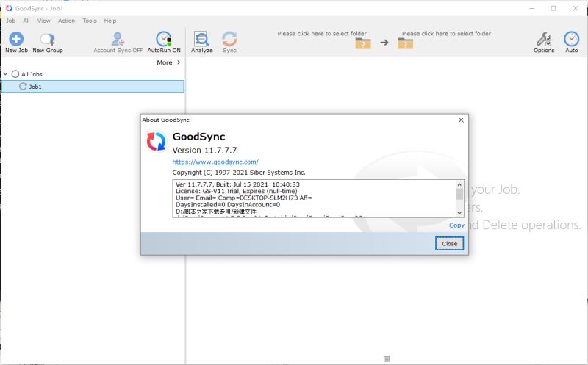The image size is (588, 365).
Task: Toggle AutoRun ON clock icon
Action: click(164, 39)
